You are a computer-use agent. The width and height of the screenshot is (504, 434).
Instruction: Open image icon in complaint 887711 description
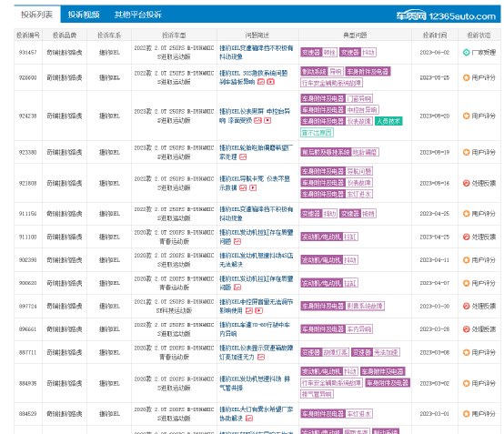tap(261, 358)
